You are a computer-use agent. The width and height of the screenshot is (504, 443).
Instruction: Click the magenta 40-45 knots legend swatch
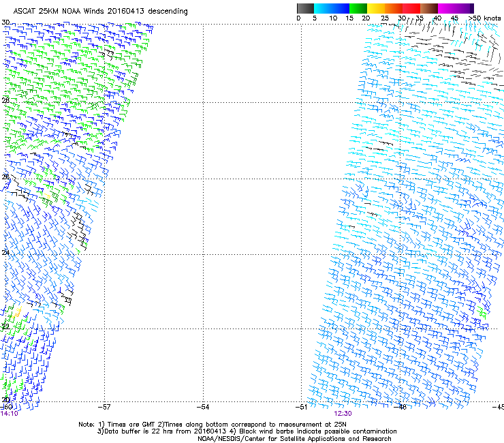[x=447, y=8]
